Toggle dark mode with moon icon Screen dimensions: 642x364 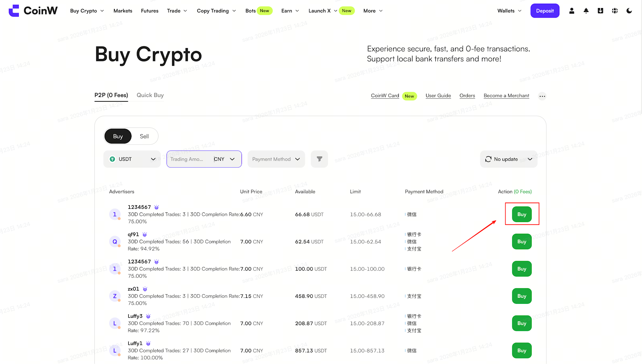(629, 11)
